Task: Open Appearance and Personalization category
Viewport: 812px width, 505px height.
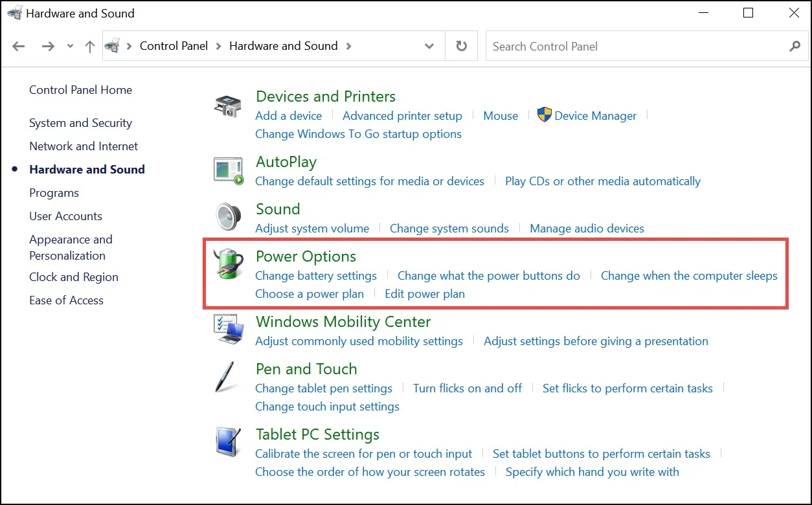Action: (71, 247)
